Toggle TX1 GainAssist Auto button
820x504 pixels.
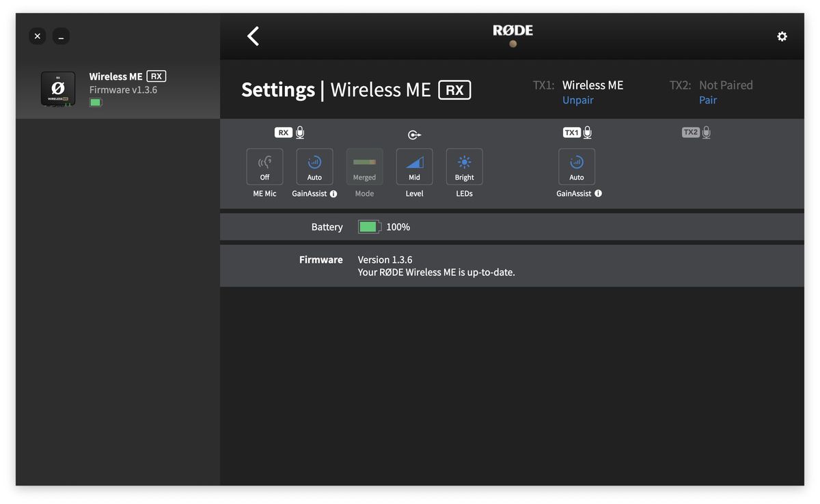(x=577, y=167)
